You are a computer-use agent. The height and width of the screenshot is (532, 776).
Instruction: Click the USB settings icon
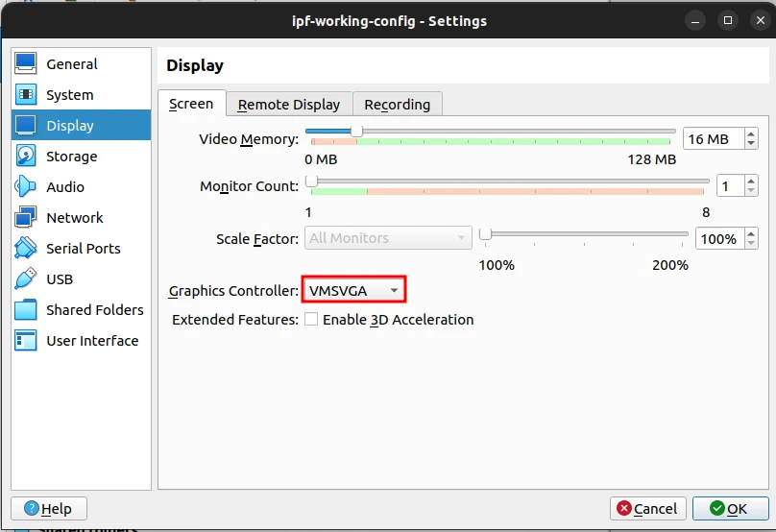coord(26,279)
